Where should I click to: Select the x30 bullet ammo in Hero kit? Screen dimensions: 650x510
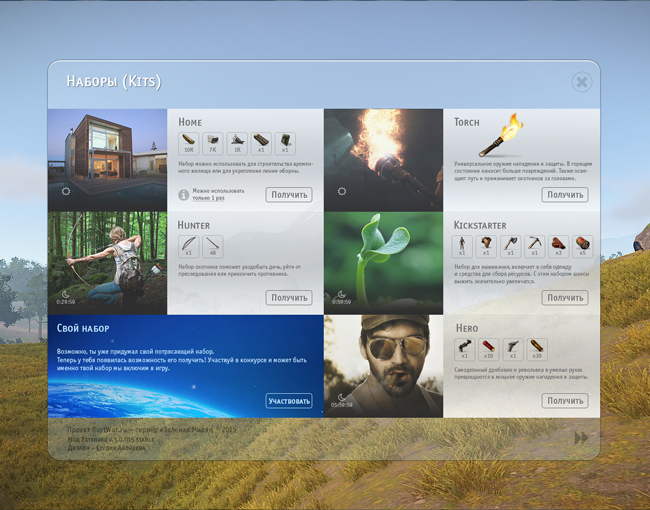pyautogui.click(x=537, y=349)
